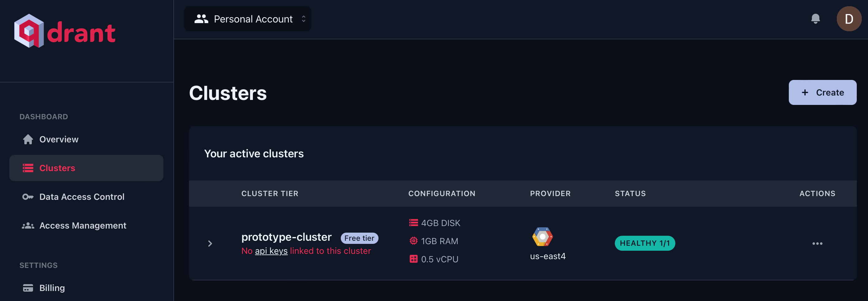868x301 pixels.
Task: Follow the api keys link
Action: [x=271, y=251]
